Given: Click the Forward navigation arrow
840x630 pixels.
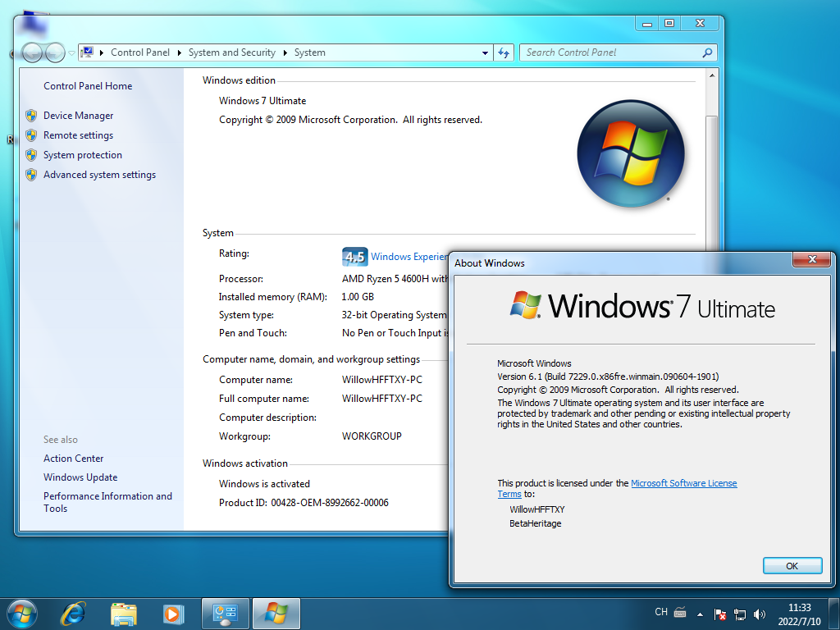Looking at the screenshot, I should click(x=55, y=52).
